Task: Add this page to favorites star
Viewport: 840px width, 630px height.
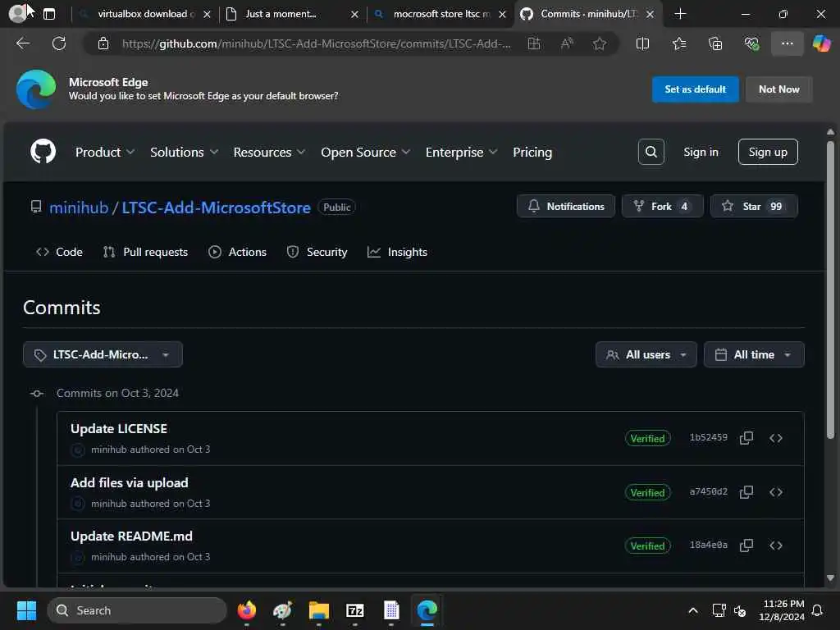Action: point(600,43)
